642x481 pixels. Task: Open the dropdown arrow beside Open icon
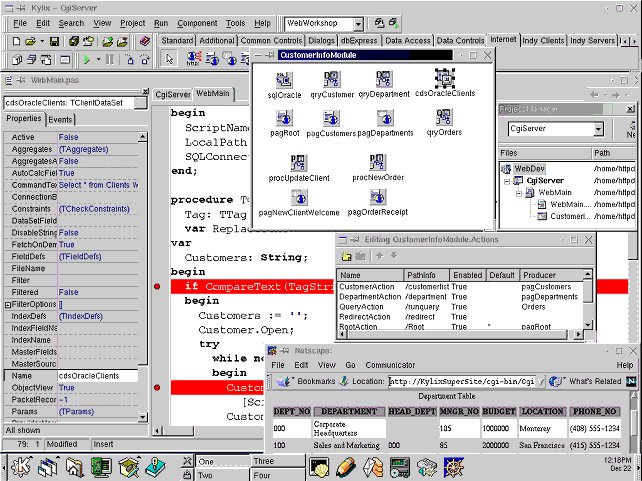coord(42,41)
